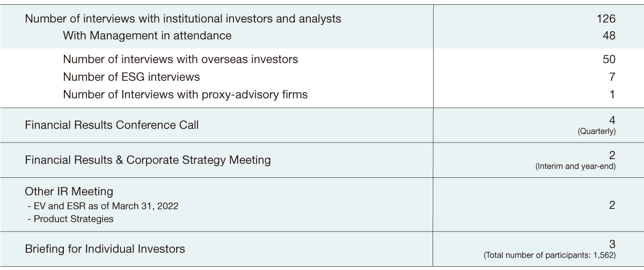644x270 pixels.
Task: Select the ESG interviews value 7
Action: (x=612, y=77)
